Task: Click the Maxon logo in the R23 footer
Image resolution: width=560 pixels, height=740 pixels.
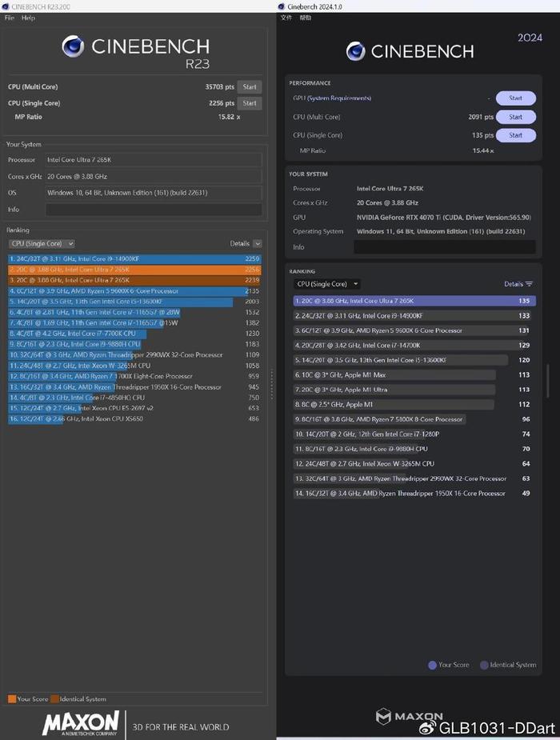Action: coord(81,723)
